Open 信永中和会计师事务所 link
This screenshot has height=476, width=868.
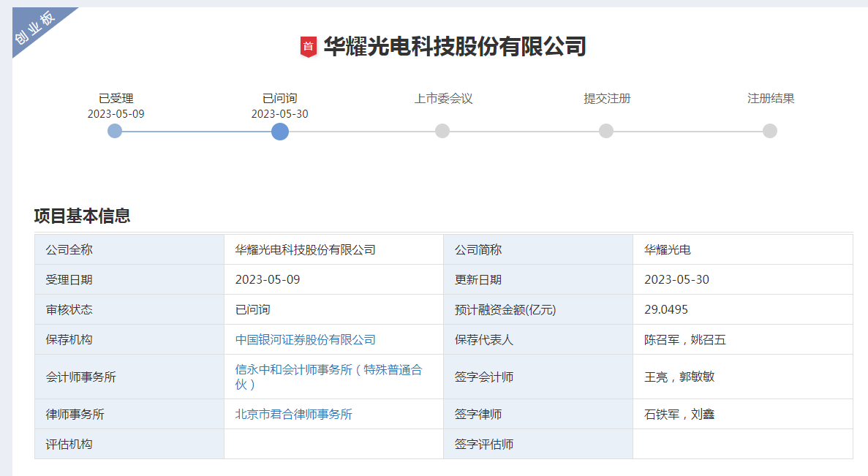(329, 377)
